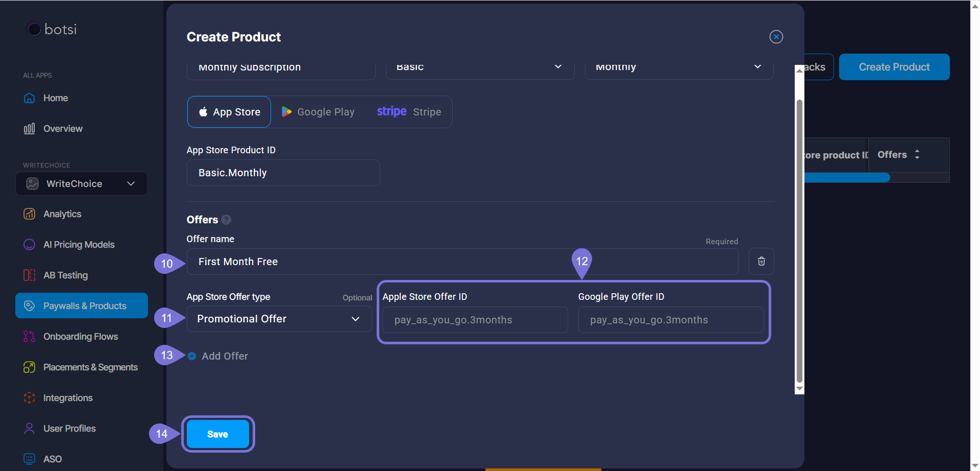
Task: Click the Create Product button
Action: [894, 67]
